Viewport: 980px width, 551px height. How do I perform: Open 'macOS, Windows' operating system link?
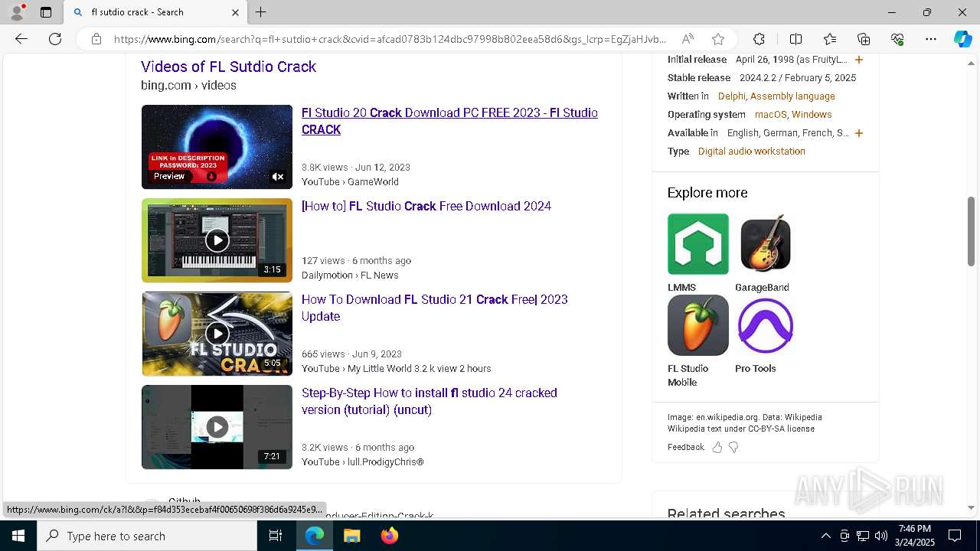793,115
